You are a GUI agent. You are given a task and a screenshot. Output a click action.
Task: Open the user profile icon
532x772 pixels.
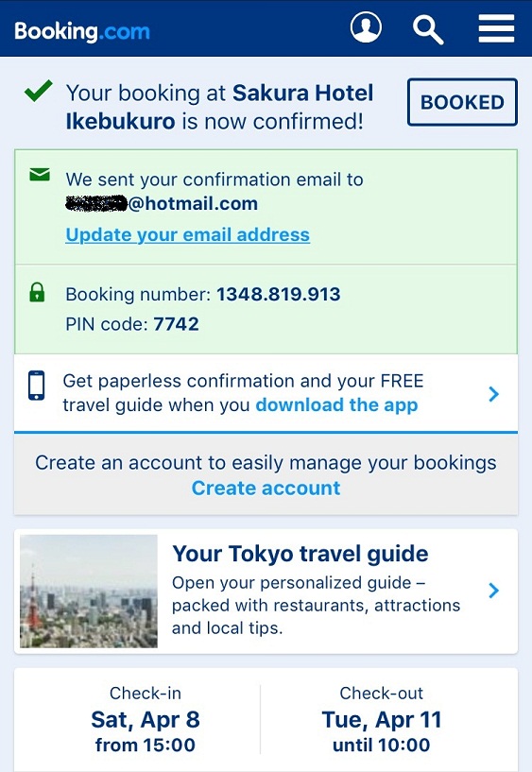[366, 27]
